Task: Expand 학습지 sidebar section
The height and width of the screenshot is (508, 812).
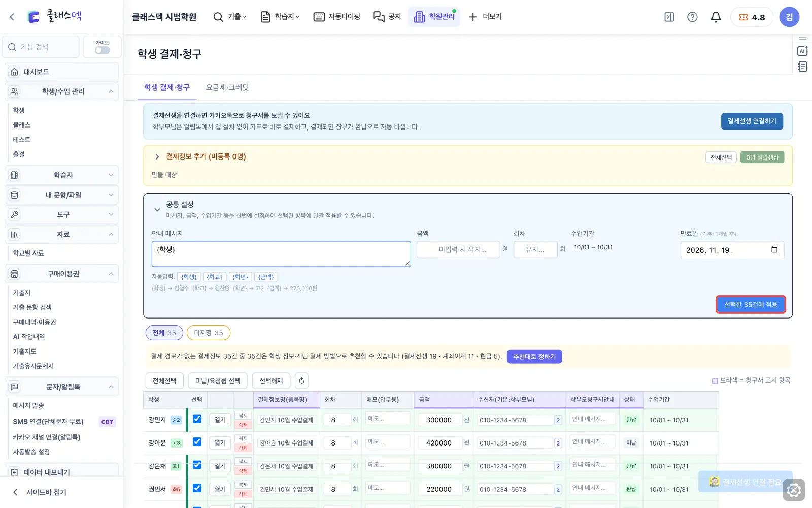Action: pyautogui.click(x=62, y=175)
